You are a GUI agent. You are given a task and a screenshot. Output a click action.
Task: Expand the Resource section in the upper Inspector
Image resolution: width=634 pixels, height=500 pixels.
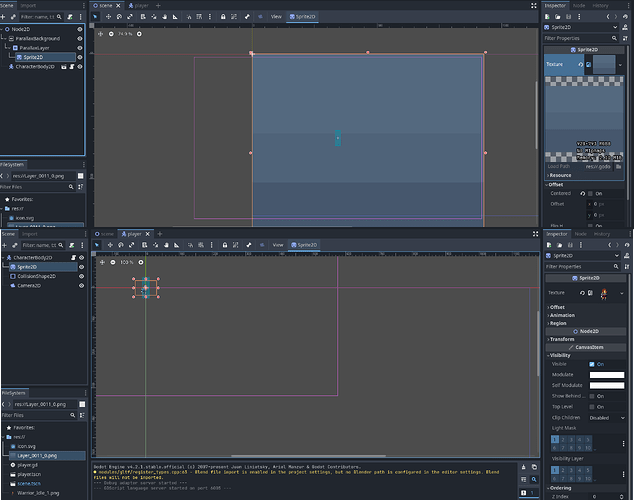[560, 175]
